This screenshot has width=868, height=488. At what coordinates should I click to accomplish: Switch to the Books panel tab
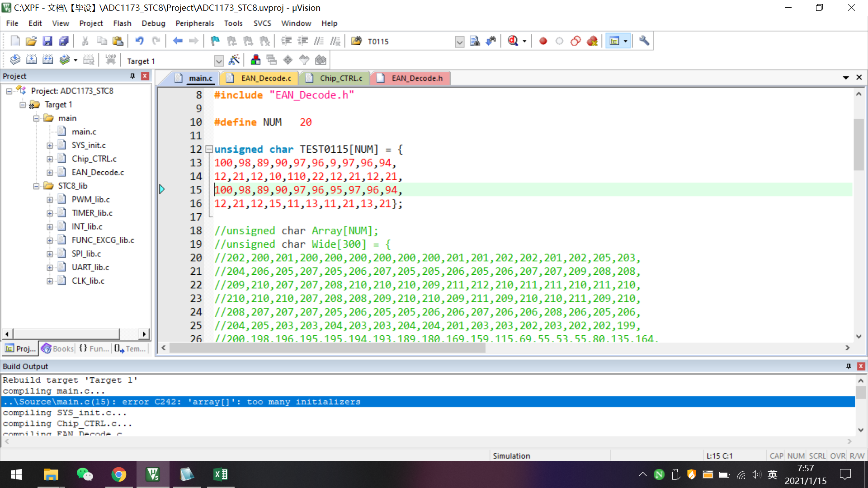tap(57, 348)
